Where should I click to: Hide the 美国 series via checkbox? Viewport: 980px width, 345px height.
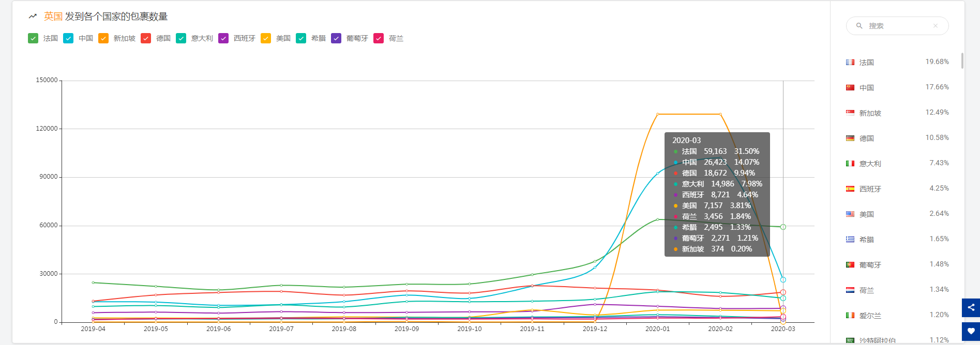click(266, 38)
